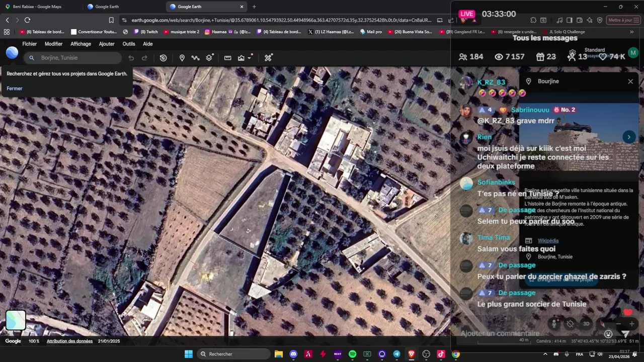
Task: Open the Modifier menu
Action: pos(53,44)
